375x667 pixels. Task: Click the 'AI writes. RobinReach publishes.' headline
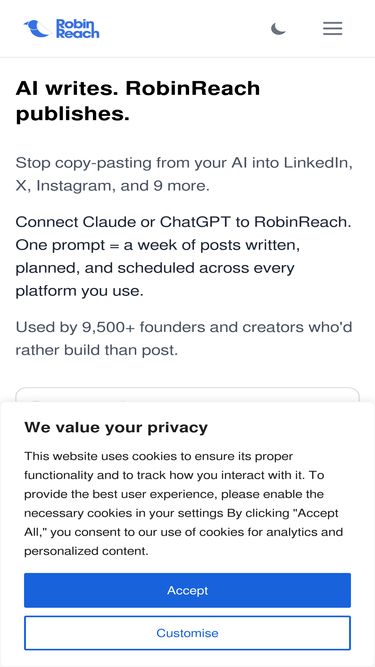click(138, 101)
